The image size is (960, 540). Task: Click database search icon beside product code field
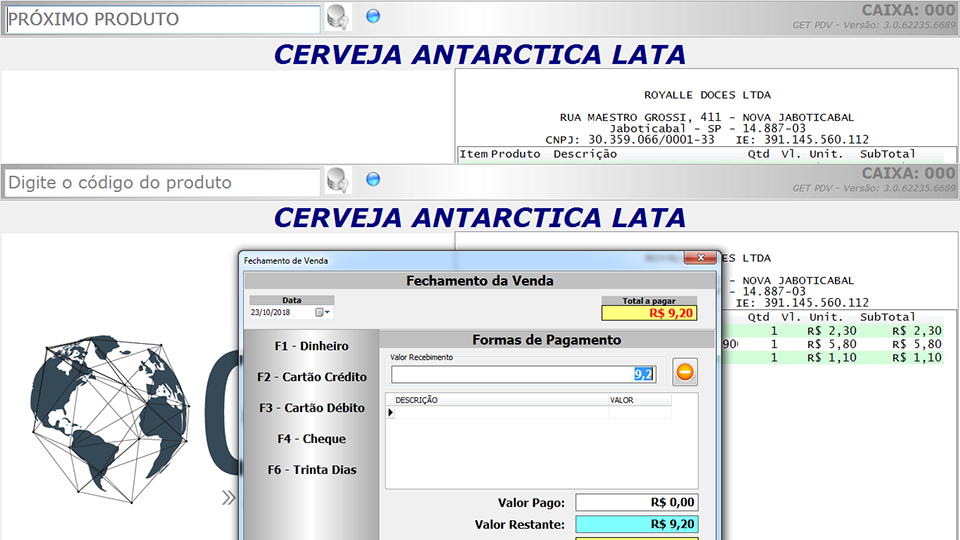point(338,181)
